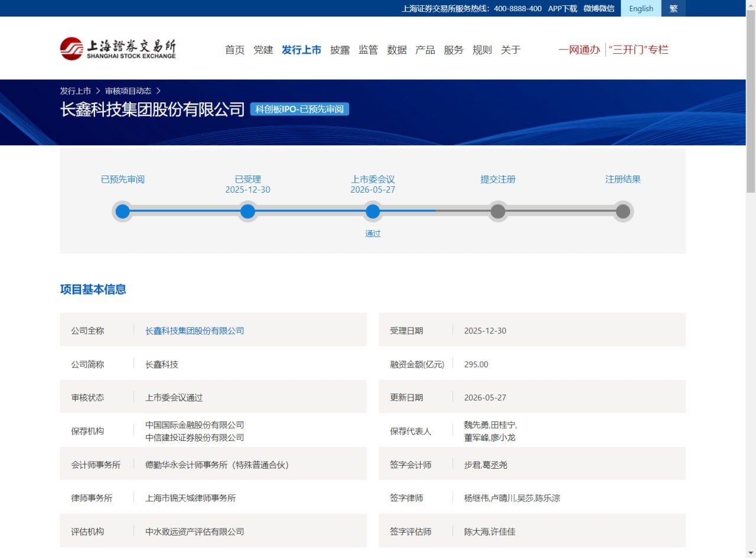Open the 首页 menu

pos(234,50)
